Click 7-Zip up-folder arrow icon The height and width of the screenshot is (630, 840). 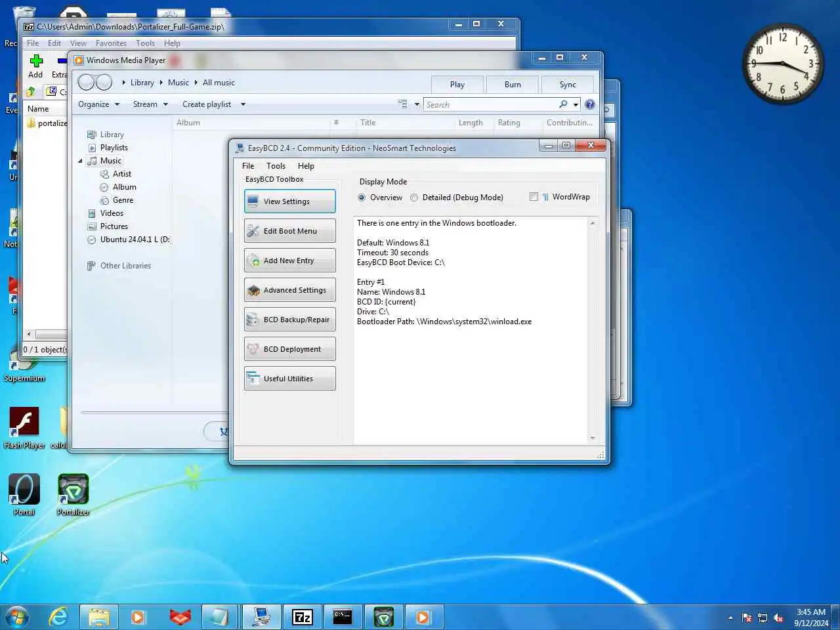click(x=31, y=91)
